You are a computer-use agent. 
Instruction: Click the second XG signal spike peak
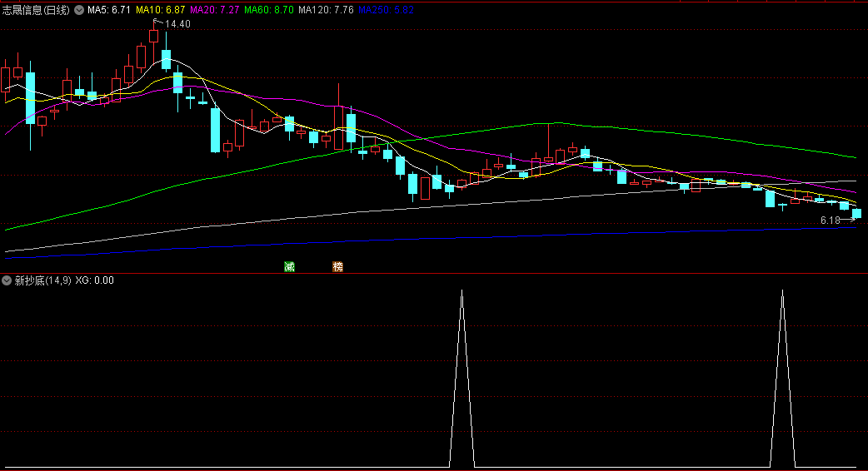coord(783,290)
